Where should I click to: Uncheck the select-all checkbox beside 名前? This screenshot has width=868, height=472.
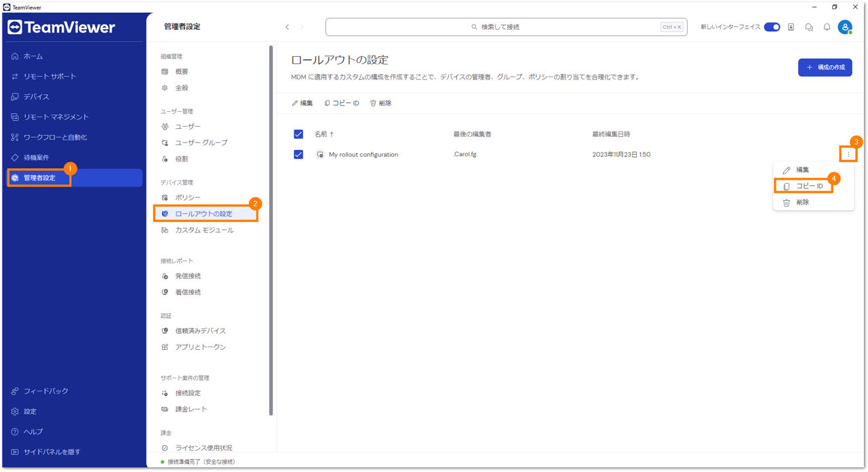pyautogui.click(x=298, y=134)
